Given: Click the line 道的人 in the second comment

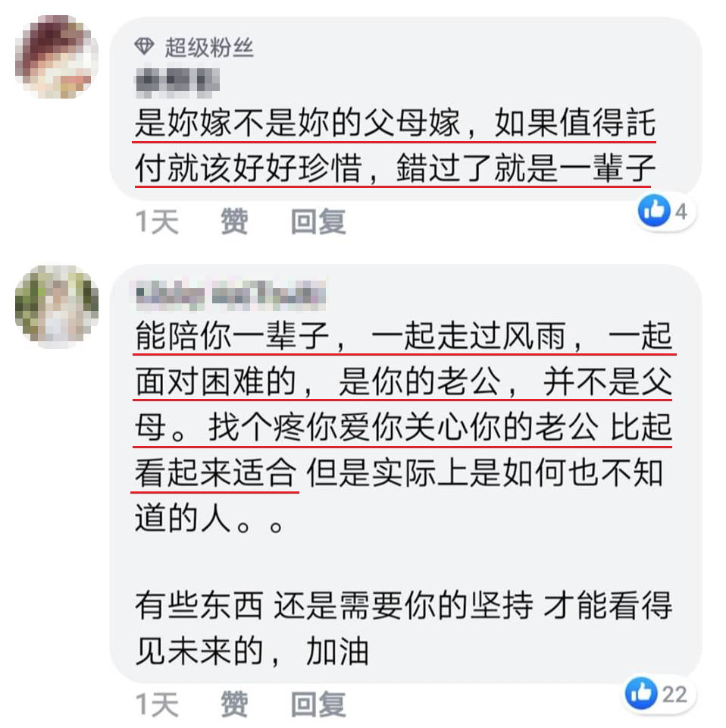Looking at the screenshot, I should [208, 519].
